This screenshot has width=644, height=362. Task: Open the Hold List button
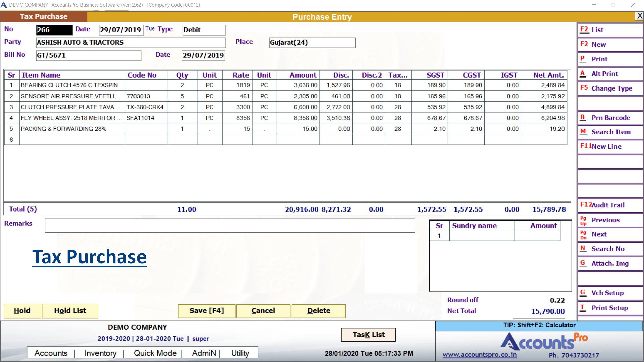click(70, 311)
